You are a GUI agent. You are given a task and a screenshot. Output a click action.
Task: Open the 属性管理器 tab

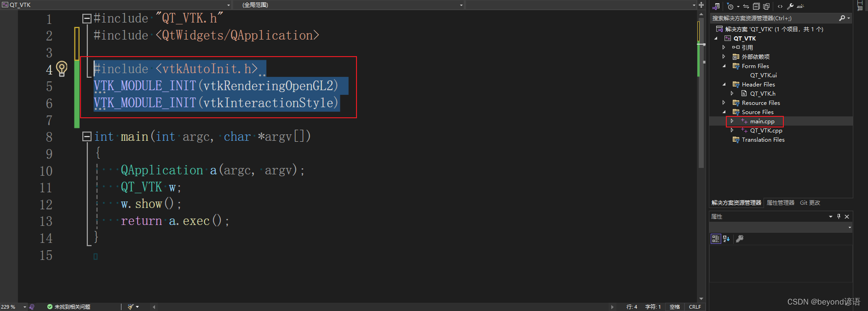point(780,202)
